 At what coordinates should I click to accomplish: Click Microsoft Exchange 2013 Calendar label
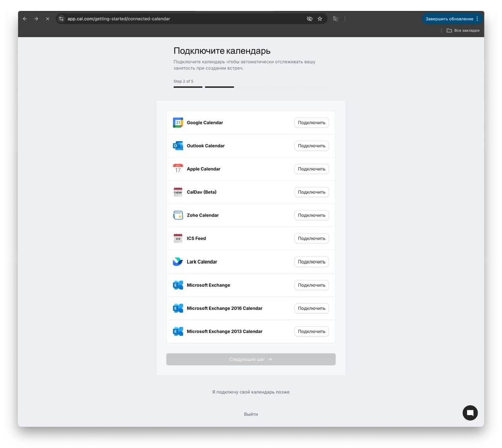point(224,331)
